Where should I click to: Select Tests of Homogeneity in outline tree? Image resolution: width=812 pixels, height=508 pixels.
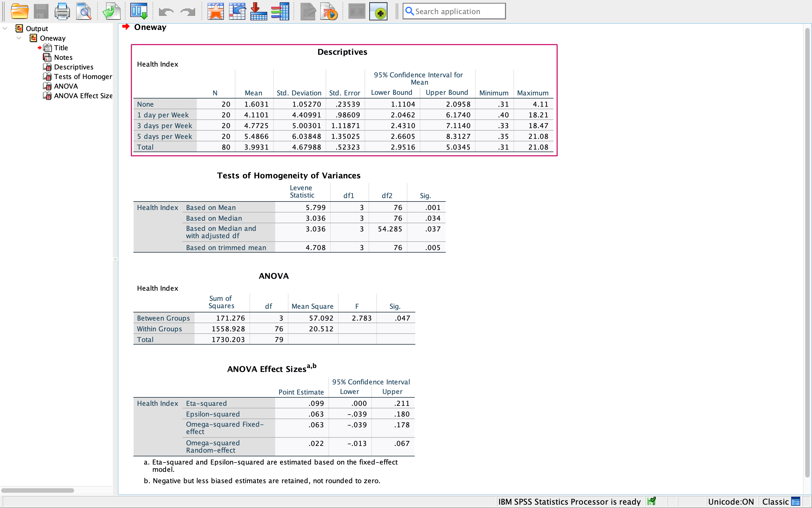click(83, 76)
